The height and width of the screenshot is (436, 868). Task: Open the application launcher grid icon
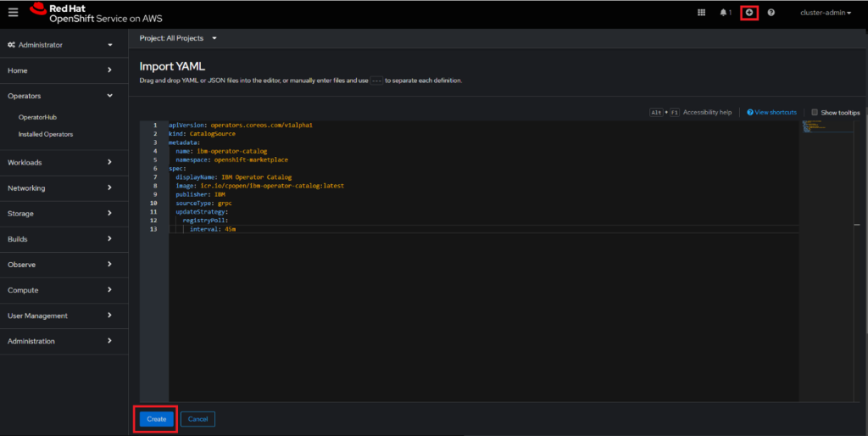pos(701,12)
